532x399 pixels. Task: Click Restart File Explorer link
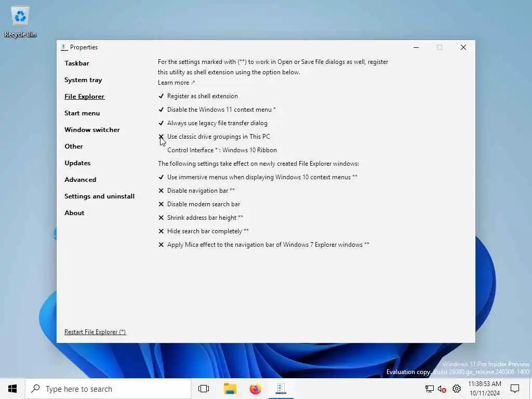point(95,332)
